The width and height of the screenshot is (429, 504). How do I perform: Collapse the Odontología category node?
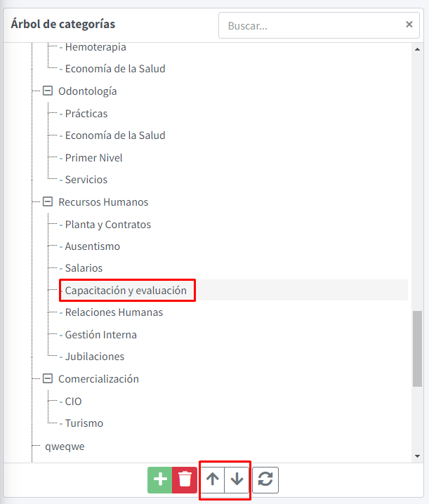48,91
